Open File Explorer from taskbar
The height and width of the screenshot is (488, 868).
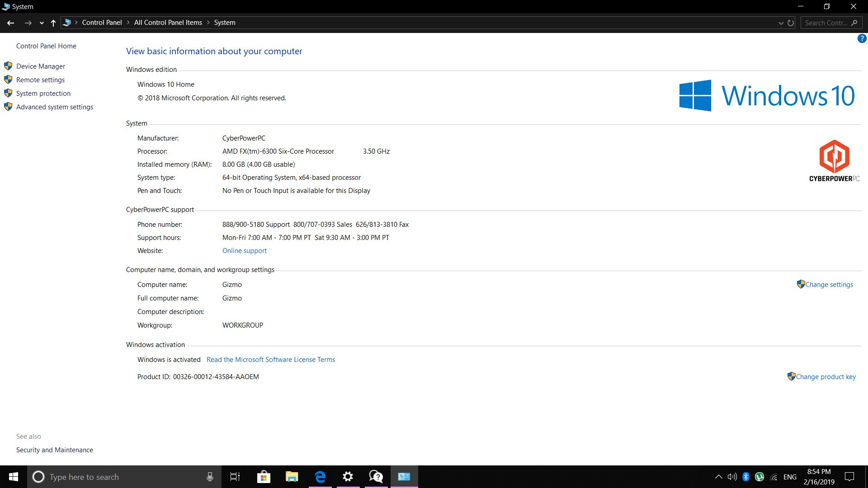tap(292, 477)
